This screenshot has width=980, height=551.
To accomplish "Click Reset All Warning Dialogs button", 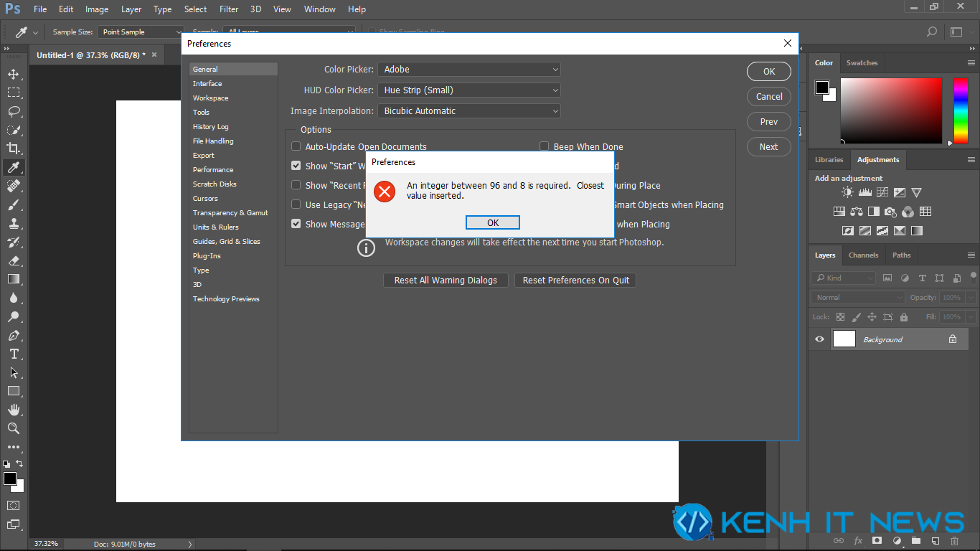I will 446,281.
